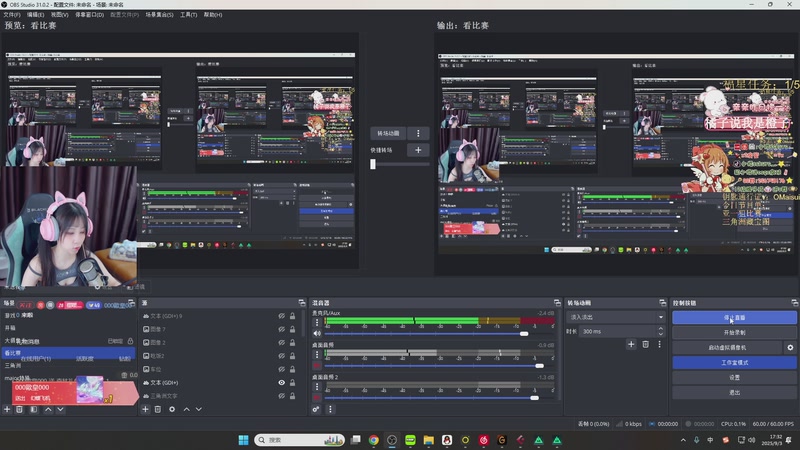
Task: Open the three-dot menu beside 转场动画 button
Action: (x=418, y=133)
